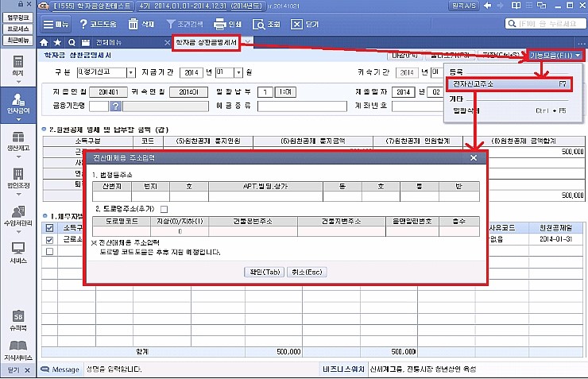Click the 코드도움 question mark help icon

click(x=83, y=24)
